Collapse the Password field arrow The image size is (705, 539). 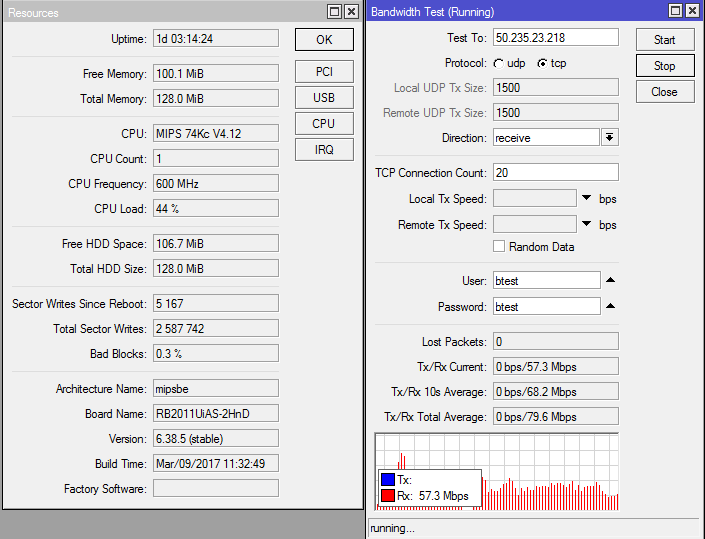pos(610,306)
